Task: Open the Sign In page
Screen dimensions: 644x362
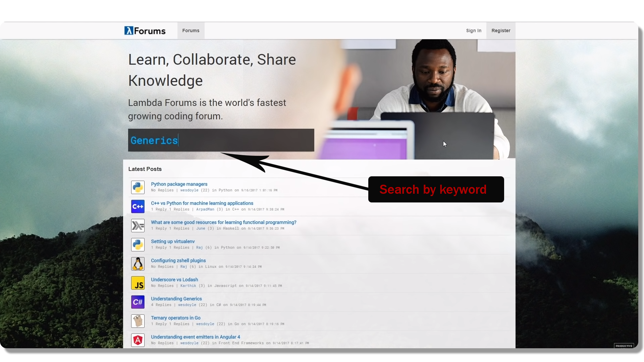Action: (474, 31)
